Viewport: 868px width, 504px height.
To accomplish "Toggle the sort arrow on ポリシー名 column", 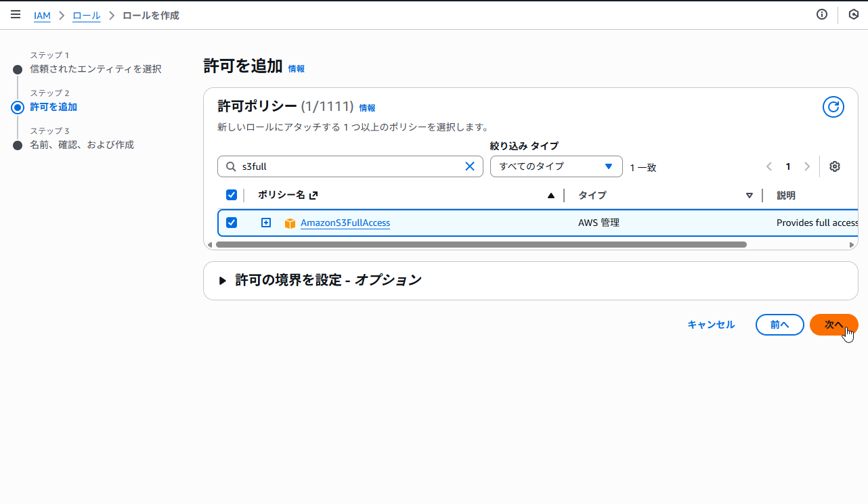I will pos(551,195).
